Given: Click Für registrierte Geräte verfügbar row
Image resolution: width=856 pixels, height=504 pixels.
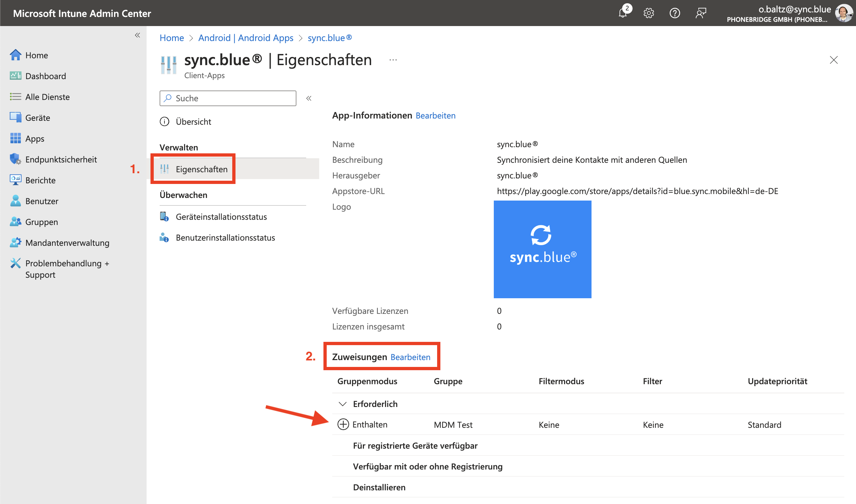Looking at the screenshot, I should tap(588, 446).
